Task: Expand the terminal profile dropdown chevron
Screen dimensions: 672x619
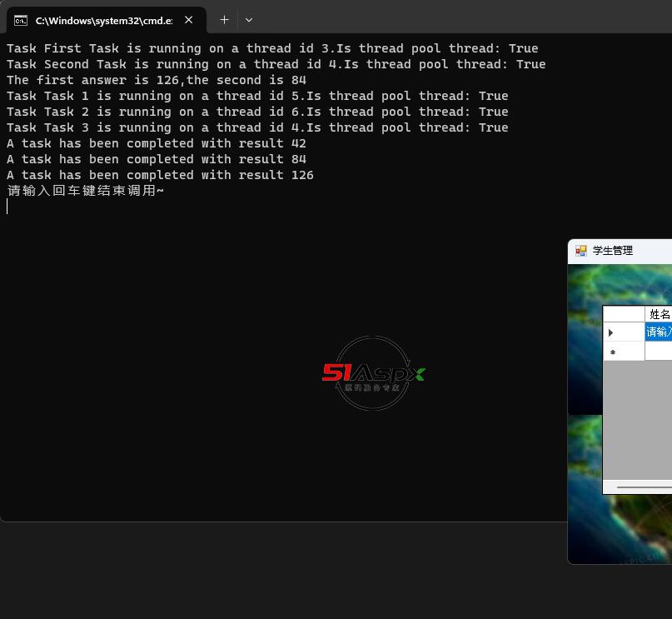Action: [249, 20]
